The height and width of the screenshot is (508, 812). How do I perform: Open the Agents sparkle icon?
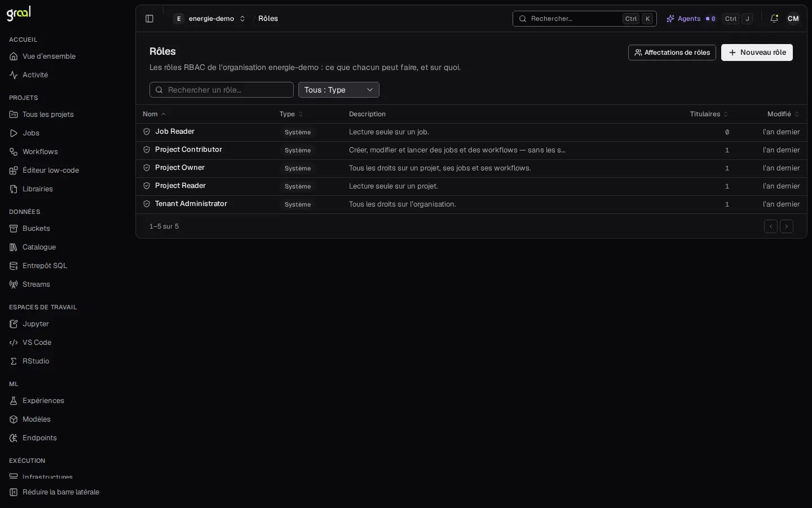[x=670, y=19]
